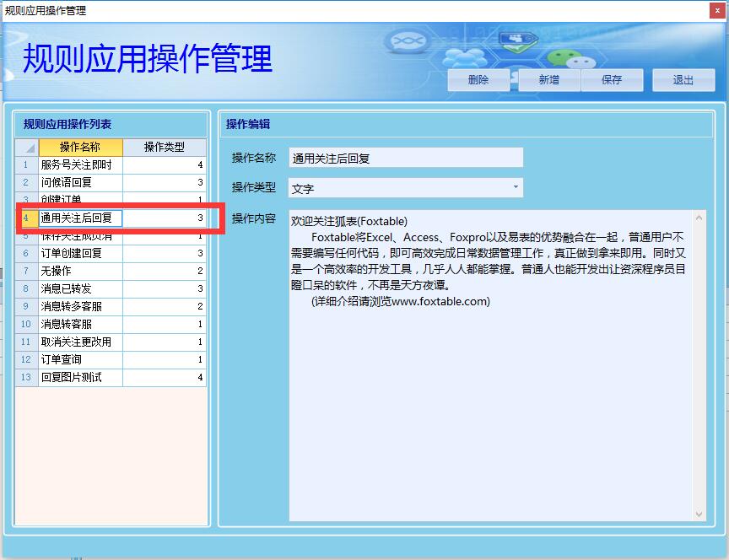The width and height of the screenshot is (729, 560).
Task: Select the 服务号关注即时 row name cell
Action: coord(80,164)
